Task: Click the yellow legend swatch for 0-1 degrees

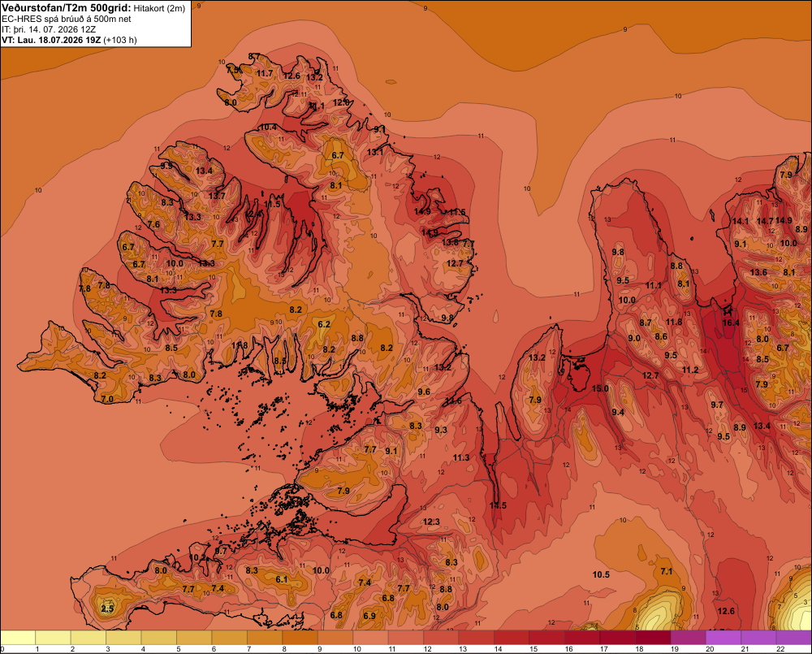Action: click(18, 638)
